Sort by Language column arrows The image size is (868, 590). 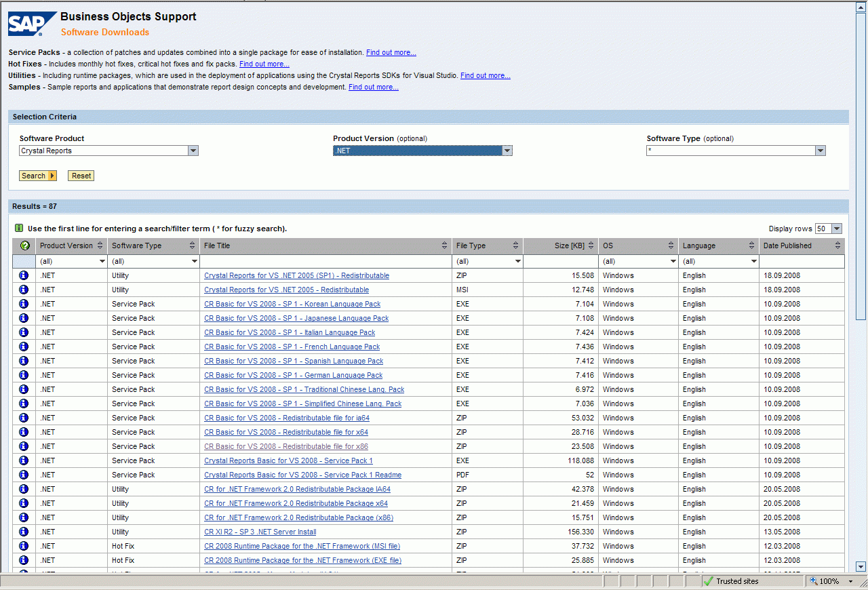[751, 245]
